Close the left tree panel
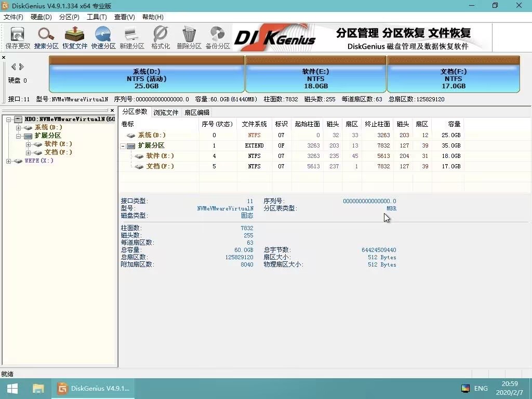The height and width of the screenshot is (399, 532). (112, 110)
